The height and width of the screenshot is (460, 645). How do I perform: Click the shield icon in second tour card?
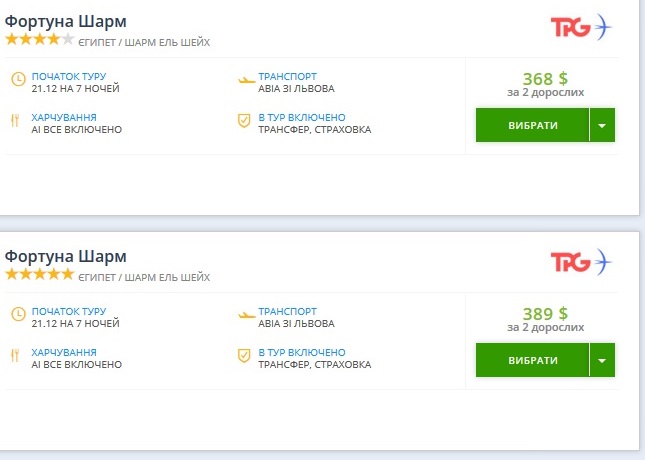244,356
